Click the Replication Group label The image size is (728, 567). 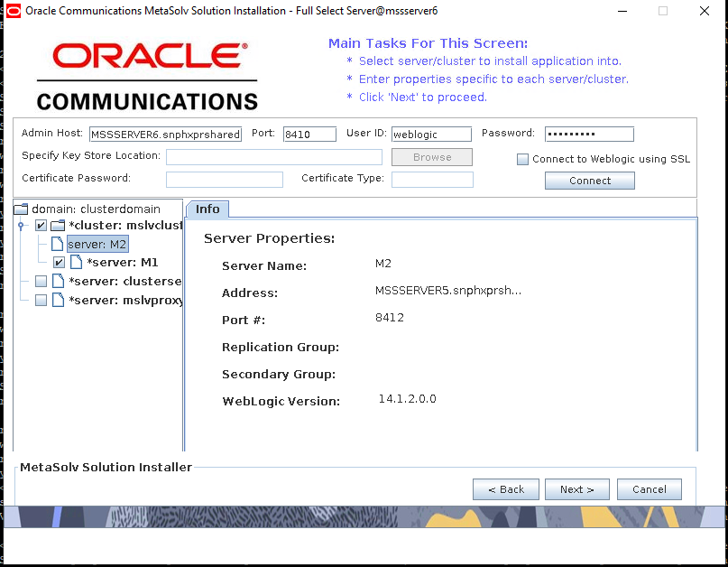pyautogui.click(x=281, y=348)
